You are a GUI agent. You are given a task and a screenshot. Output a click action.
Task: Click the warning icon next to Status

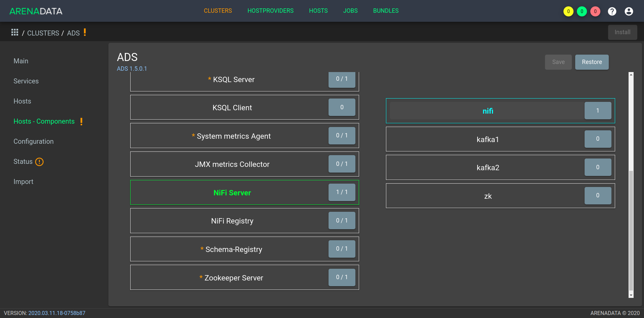click(x=39, y=162)
